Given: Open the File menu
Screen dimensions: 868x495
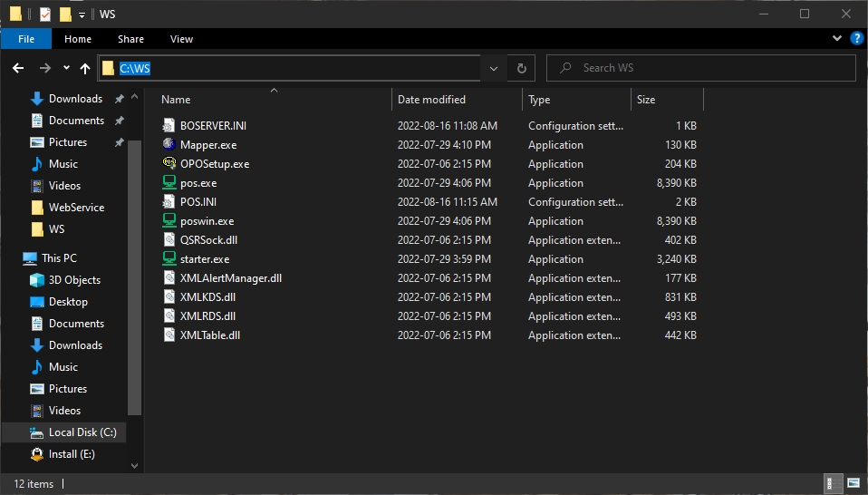Looking at the screenshot, I should pyautogui.click(x=26, y=39).
